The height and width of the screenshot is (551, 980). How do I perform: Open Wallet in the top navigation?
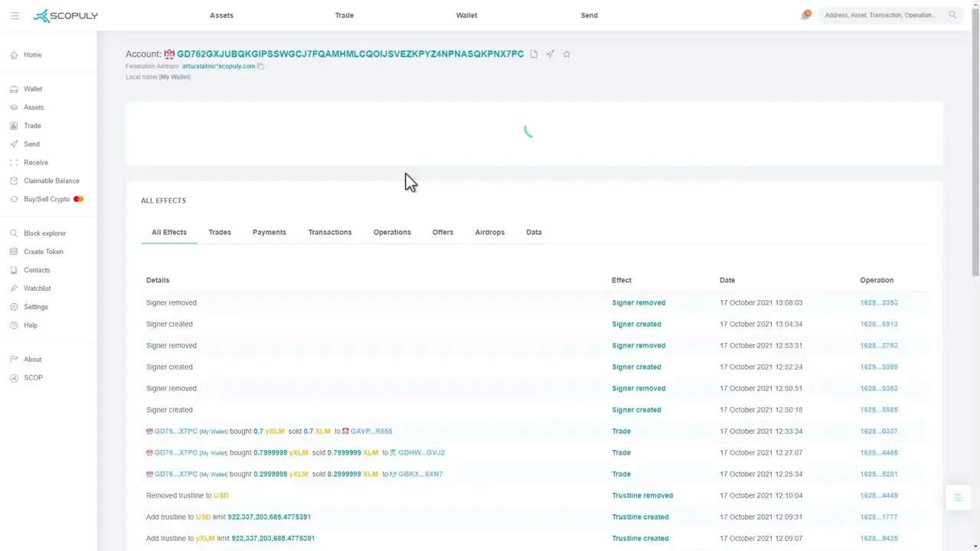click(467, 15)
